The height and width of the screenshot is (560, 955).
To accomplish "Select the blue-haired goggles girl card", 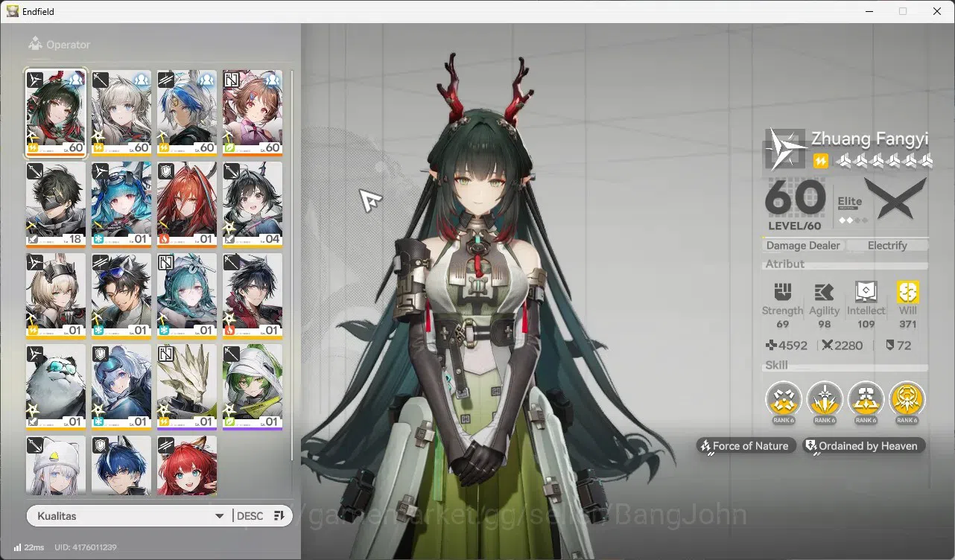I will (x=121, y=205).
